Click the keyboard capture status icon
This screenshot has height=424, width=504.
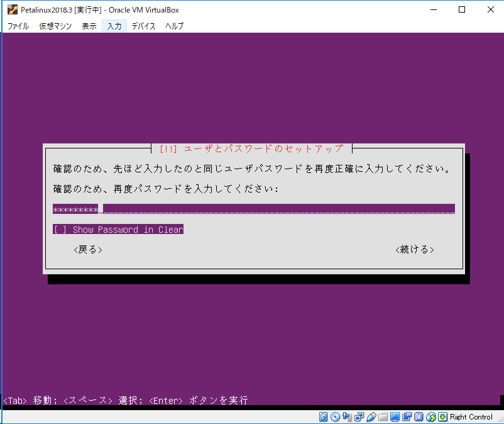(x=442, y=416)
